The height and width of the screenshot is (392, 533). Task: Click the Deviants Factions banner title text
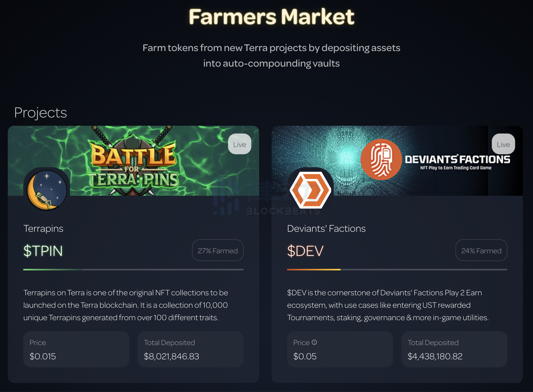pos(457,159)
